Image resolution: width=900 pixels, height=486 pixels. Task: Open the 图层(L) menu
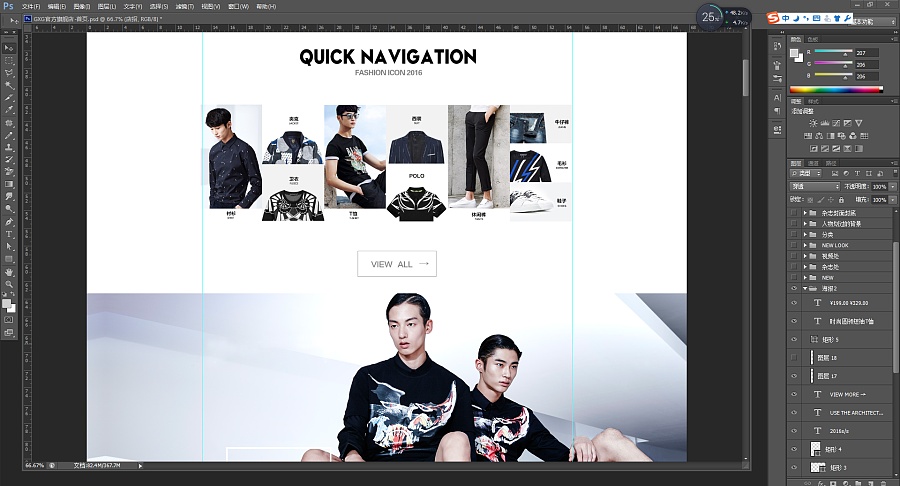[x=107, y=6]
